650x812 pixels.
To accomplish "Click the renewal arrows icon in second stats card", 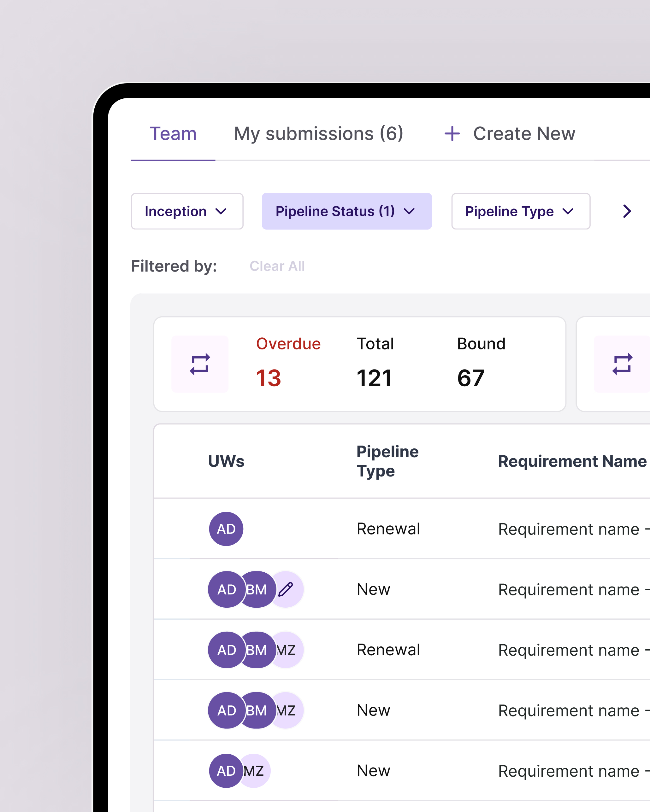I will [622, 364].
